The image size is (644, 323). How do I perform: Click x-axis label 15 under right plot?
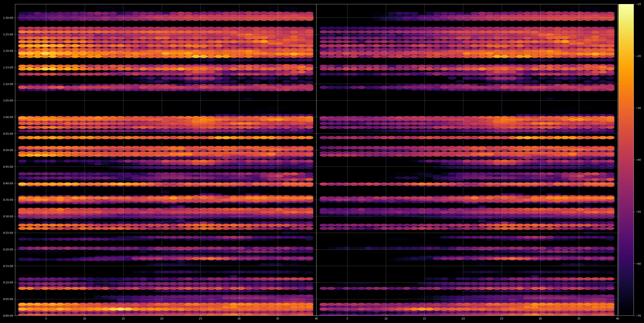point(425,319)
